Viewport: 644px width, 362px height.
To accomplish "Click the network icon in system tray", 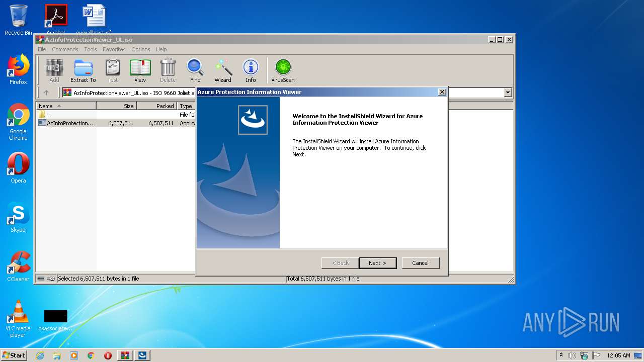I will (x=584, y=355).
